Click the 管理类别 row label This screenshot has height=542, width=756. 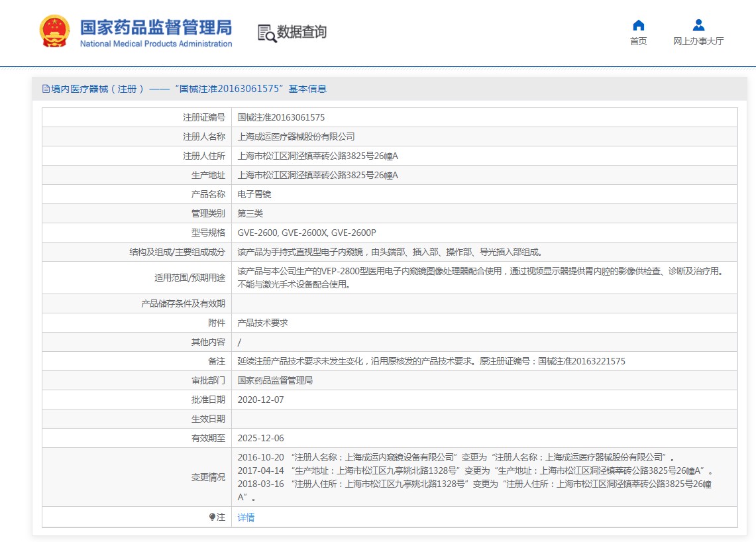208,213
